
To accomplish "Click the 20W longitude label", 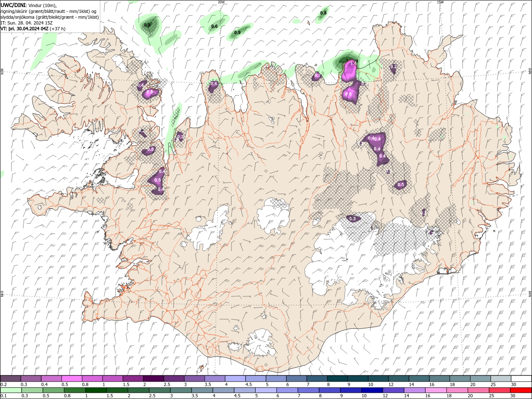I will [221, 2].
